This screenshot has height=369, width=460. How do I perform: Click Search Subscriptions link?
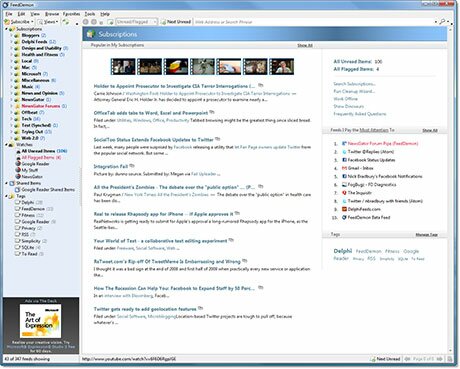(x=354, y=84)
